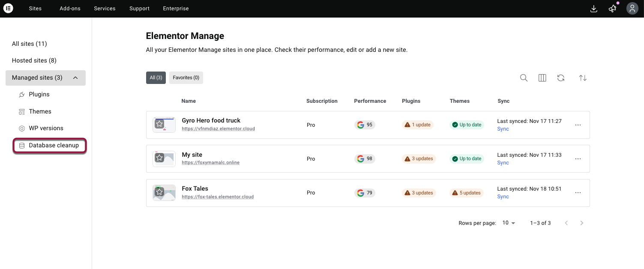
Task: Open the announcements megaphone icon
Action: click(613, 9)
